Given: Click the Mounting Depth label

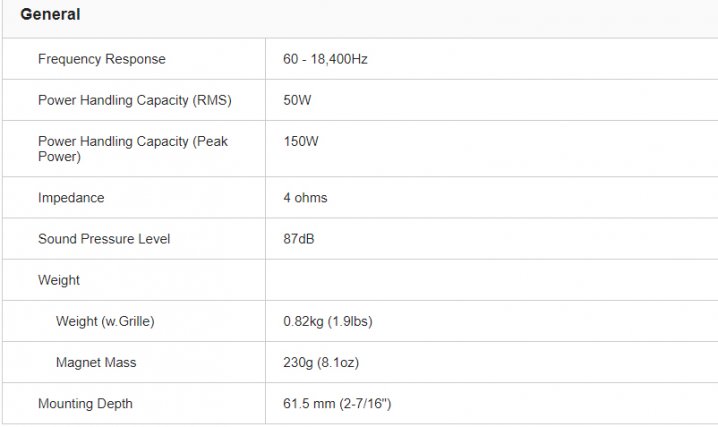Looking at the screenshot, I should point(85,404).
